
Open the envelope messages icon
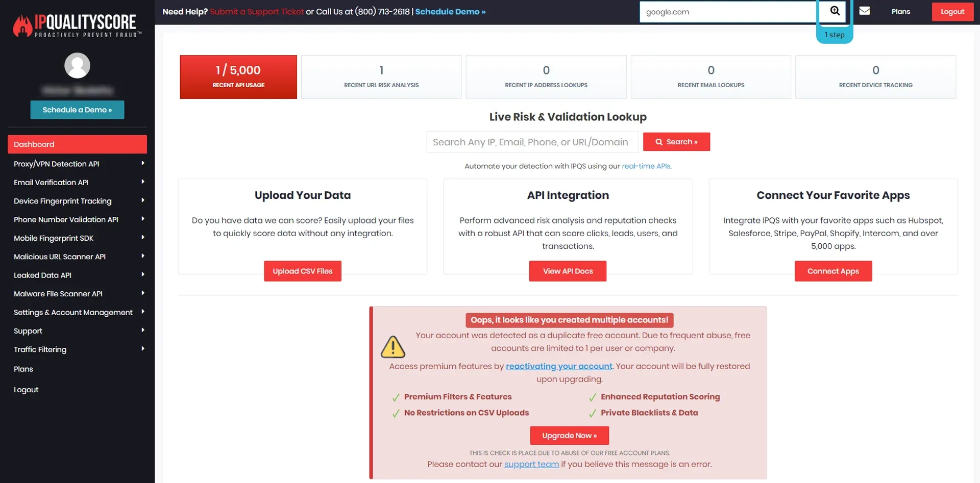pos(865,11)
